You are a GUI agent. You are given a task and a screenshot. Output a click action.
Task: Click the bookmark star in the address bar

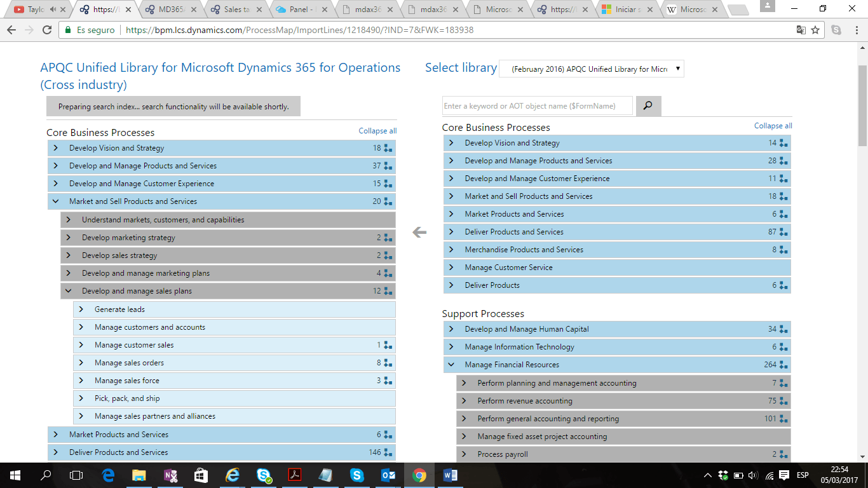coord(815,29)
